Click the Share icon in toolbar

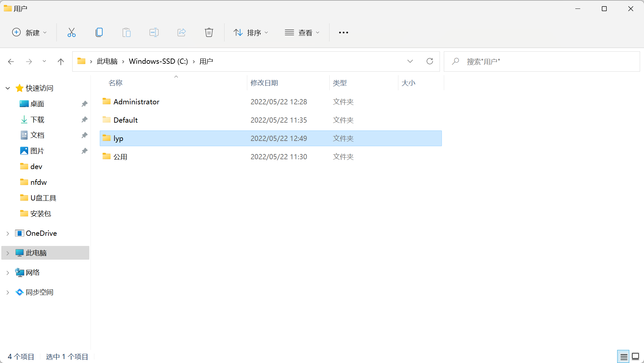point(181,32)
